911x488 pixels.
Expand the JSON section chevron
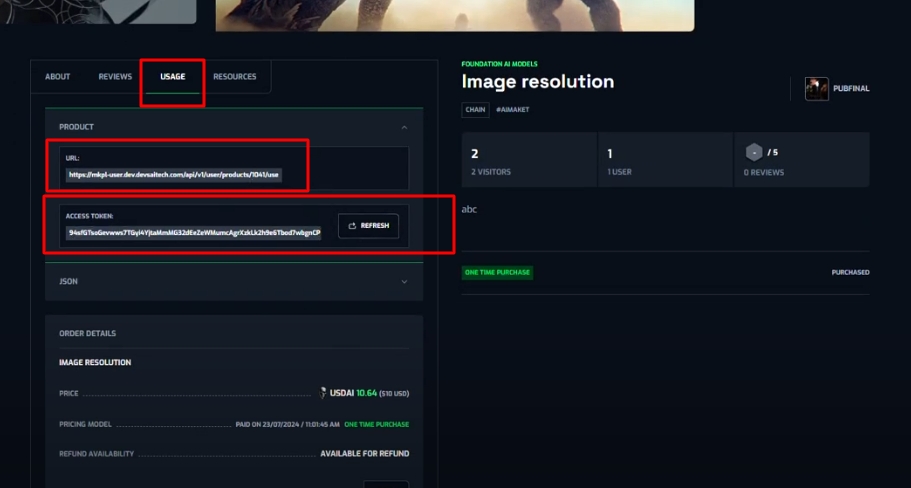[404, 282]
